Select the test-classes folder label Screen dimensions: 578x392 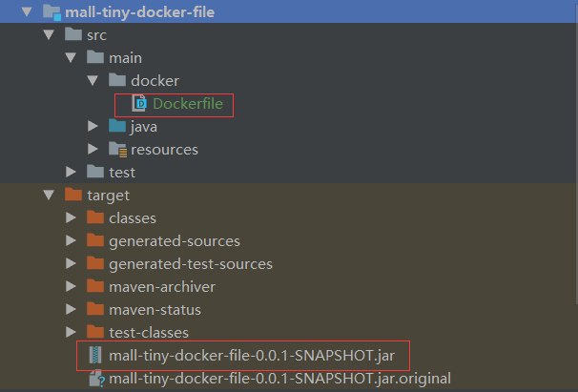149,333
